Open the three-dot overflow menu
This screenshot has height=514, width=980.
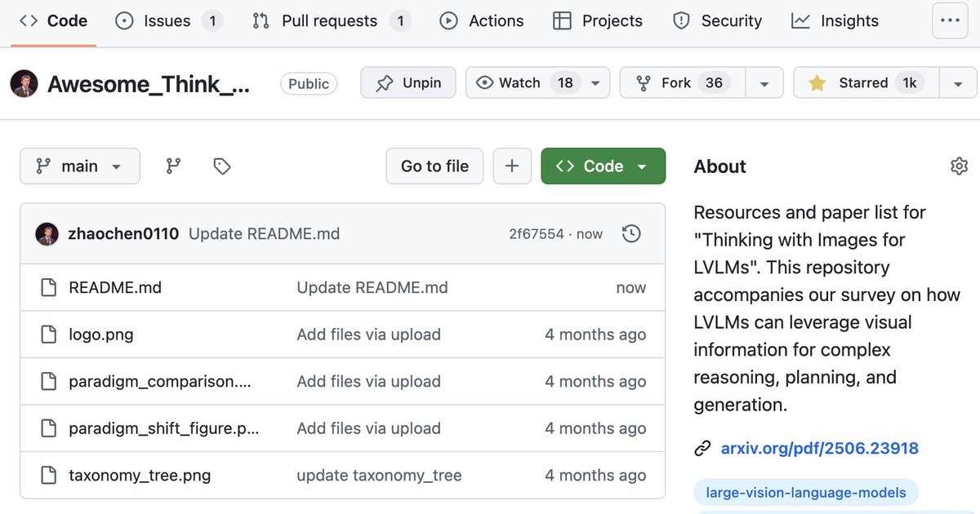pos(950,21)
